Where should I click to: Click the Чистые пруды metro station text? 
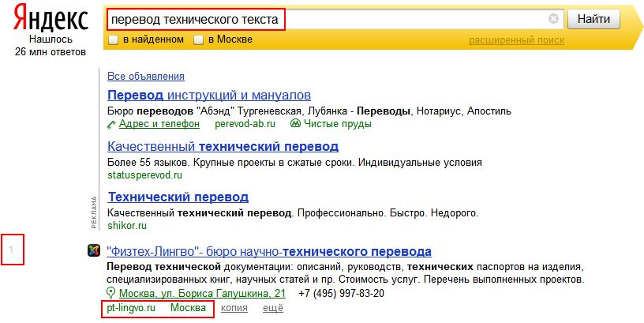coord(338,124)
